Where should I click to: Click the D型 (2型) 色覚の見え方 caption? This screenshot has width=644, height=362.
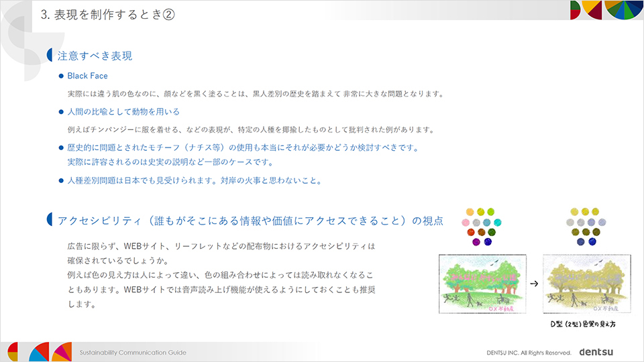582,324
